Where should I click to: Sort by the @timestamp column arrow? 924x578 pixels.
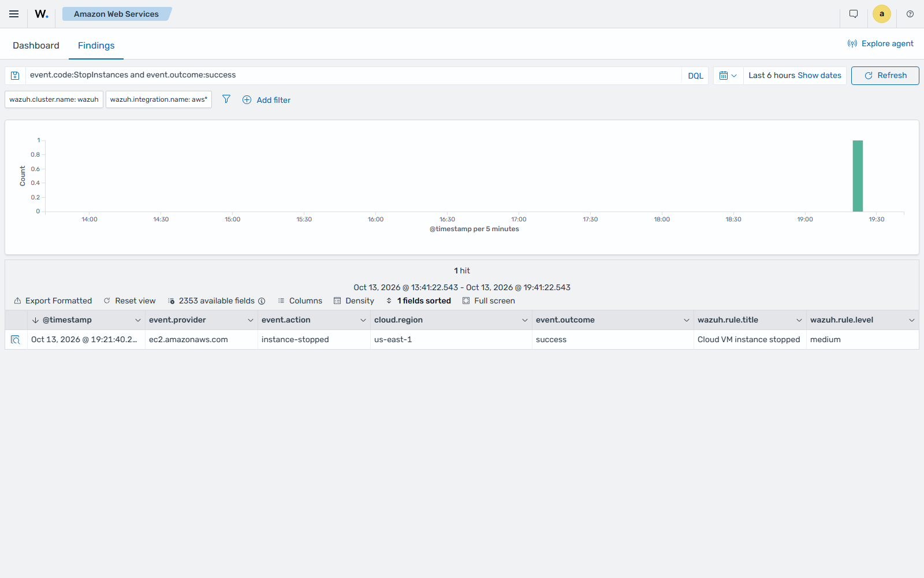tap(35, 320)
